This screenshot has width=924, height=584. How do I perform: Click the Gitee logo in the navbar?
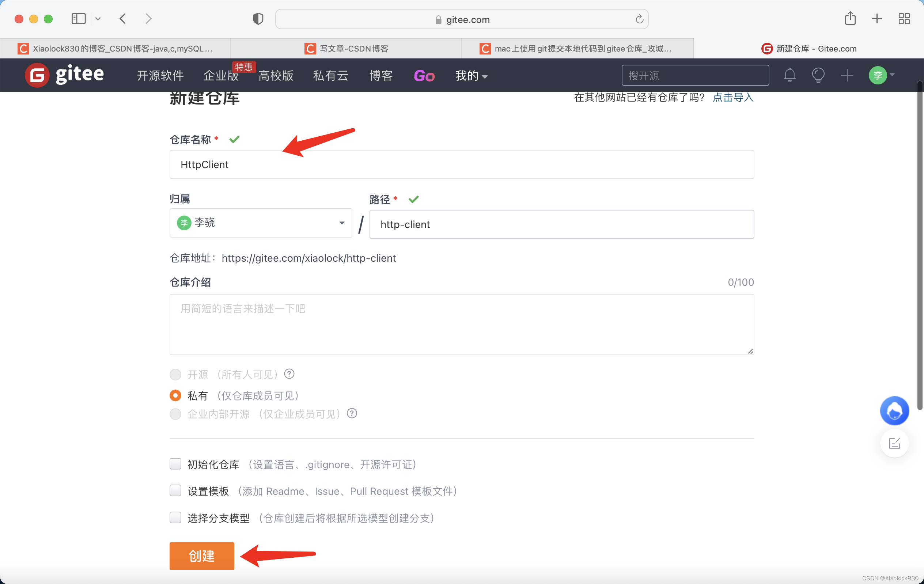(64, 75)
